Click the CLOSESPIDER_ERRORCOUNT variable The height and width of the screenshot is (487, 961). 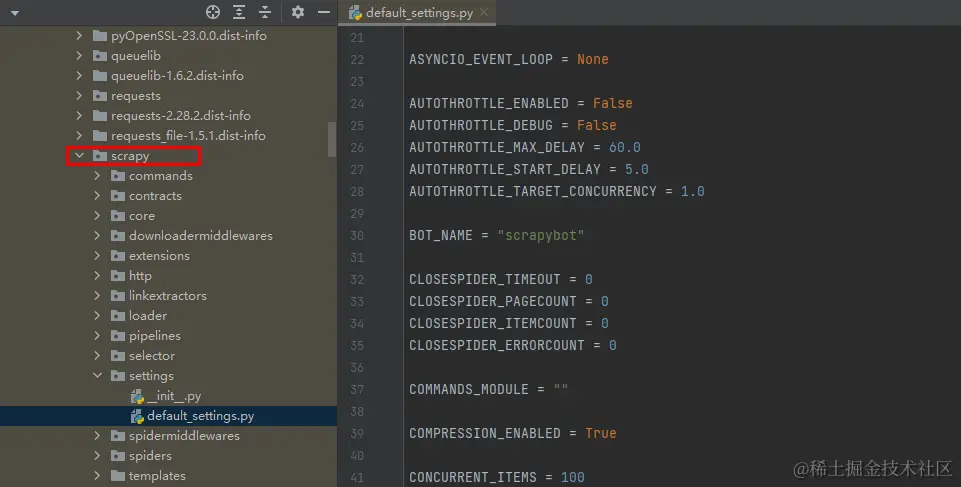coord(497,345)
